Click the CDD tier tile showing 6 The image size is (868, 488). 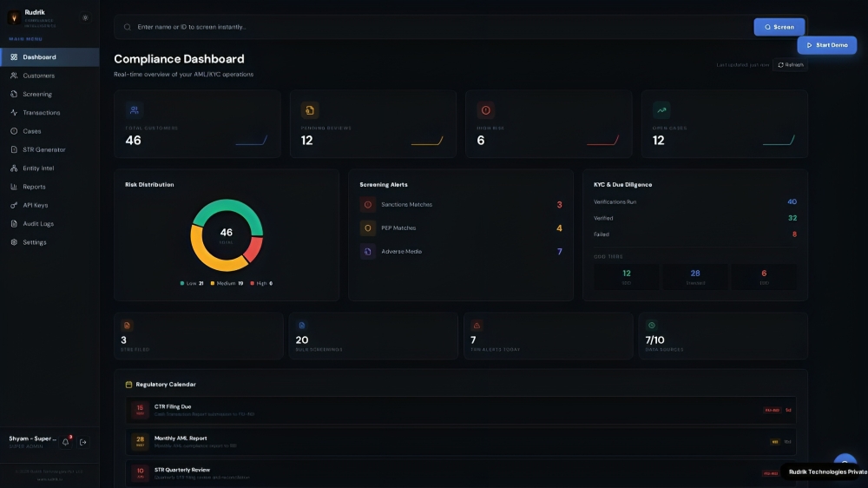764,276
